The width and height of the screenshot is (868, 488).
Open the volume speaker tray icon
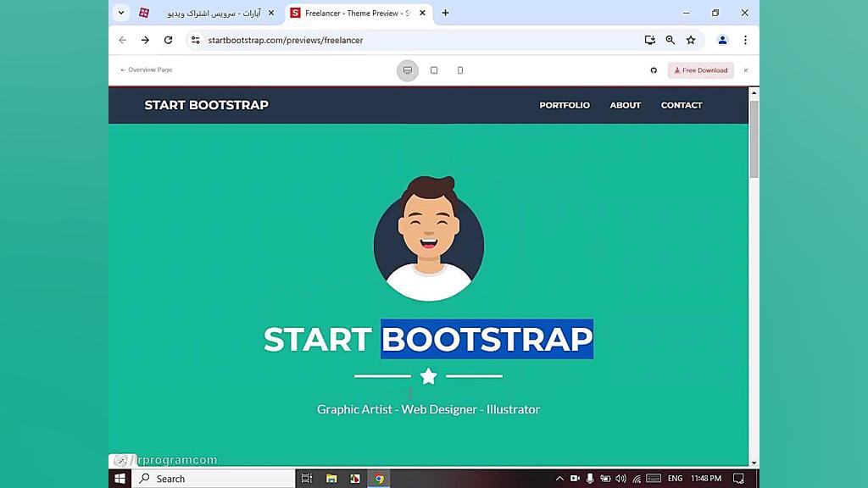click(x=621, y=479)
